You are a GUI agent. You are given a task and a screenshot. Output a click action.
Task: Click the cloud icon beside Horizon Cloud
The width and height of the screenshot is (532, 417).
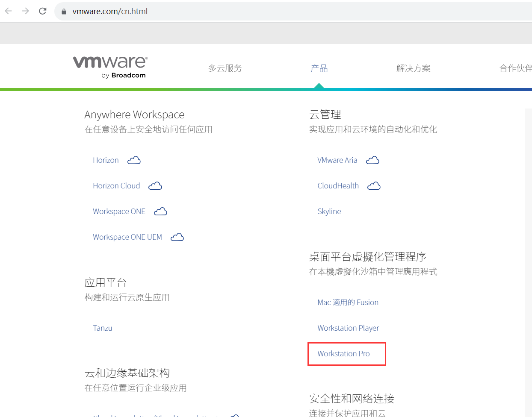155,186
